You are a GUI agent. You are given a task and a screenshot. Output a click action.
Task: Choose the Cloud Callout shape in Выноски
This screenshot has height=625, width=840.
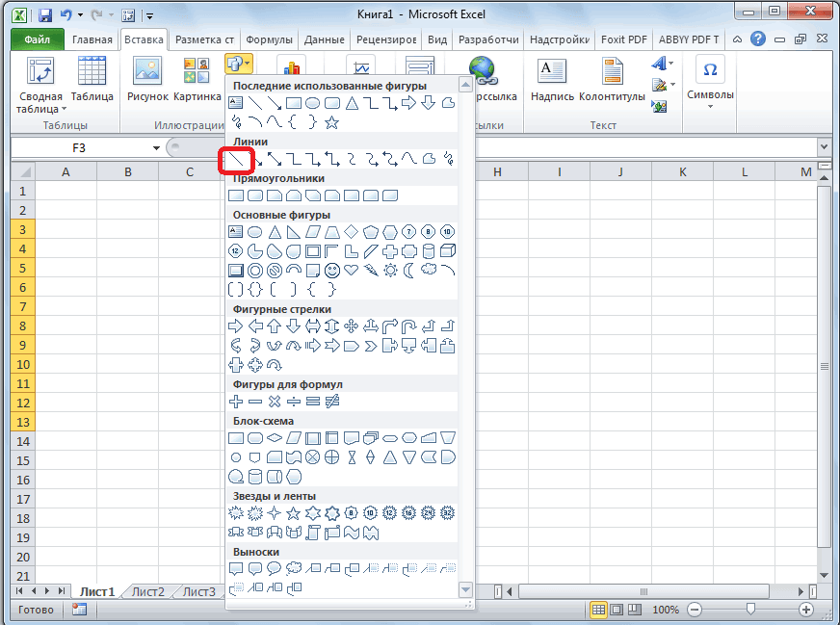tap(294, 568)
